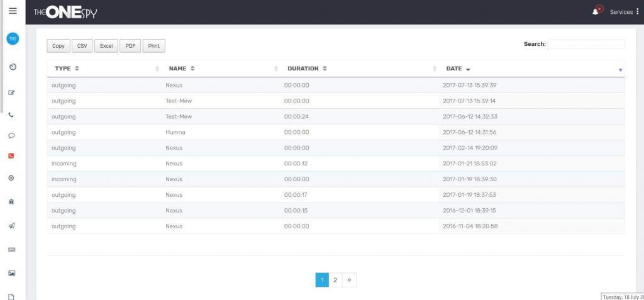This screenshot has height=300, width=644.
Task: Open the hamburger menu in sidebar
Action: (13, 11)
